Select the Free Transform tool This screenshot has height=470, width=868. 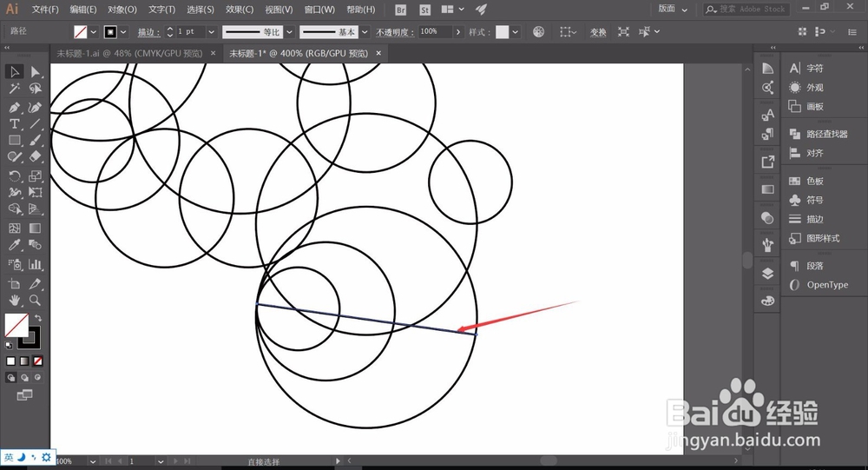[36, 192]
